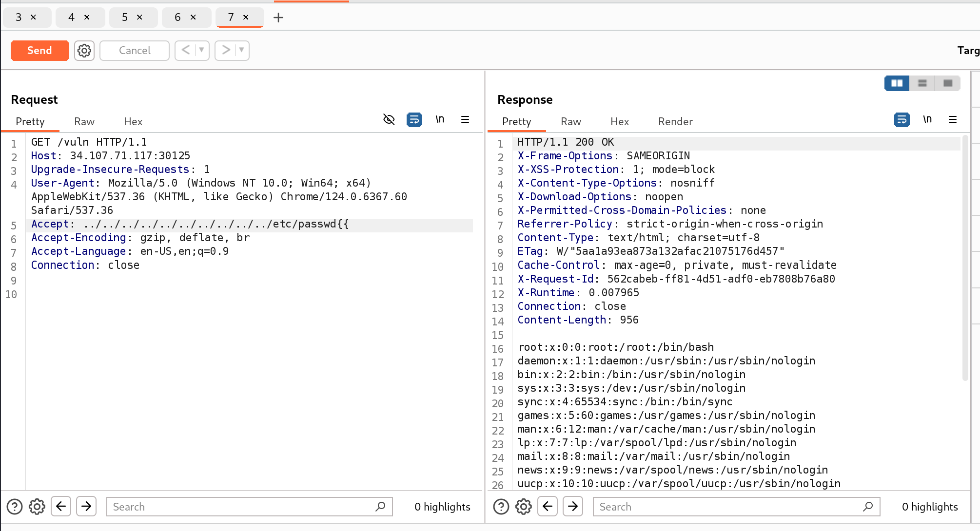Viewport: 980px width, 531px height.
Task: Switch Request view to Hex tab
Action: [133, 121]
